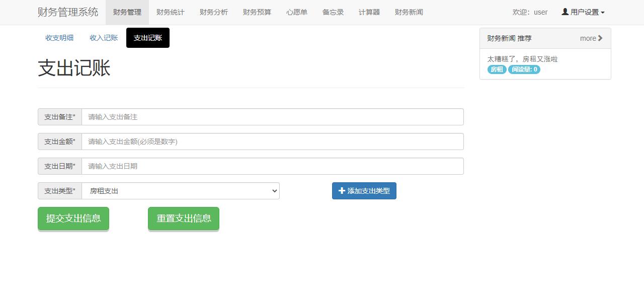Screen dimensions: 644x290
Task: Open the 支出类型 expense type dropdown
Action: point(181,191)
